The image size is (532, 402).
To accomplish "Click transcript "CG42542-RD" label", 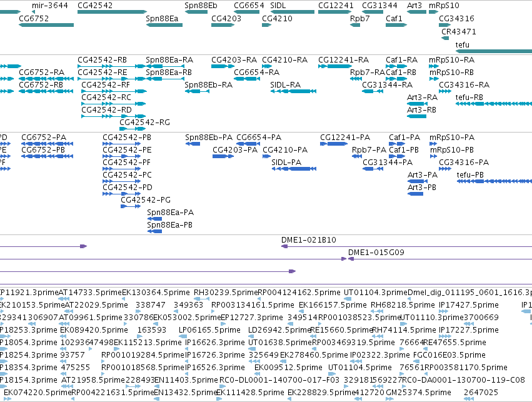I will [106, 110].
